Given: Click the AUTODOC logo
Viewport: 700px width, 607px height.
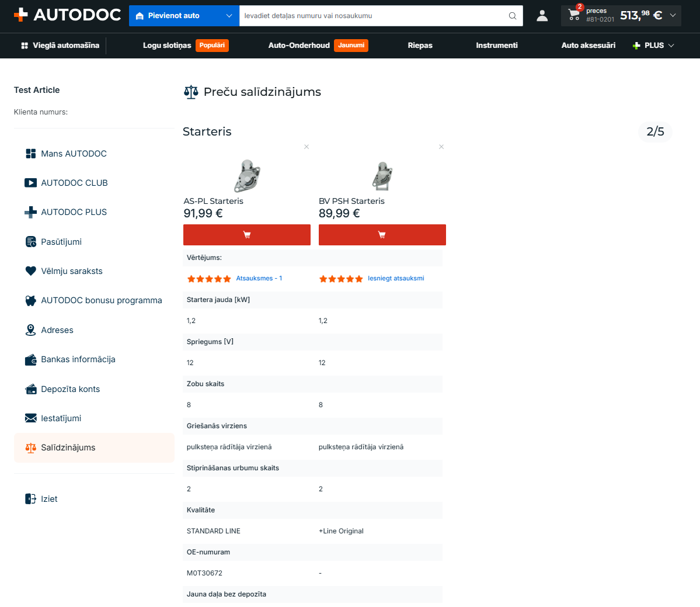Looking at the screenshot, I should (67, 15).
